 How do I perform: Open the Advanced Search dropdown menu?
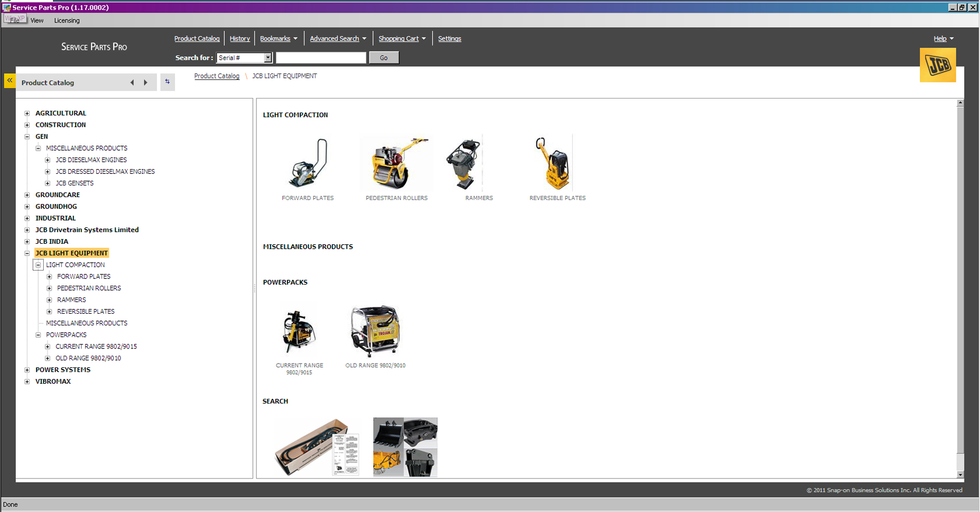[x=338, y=39]
